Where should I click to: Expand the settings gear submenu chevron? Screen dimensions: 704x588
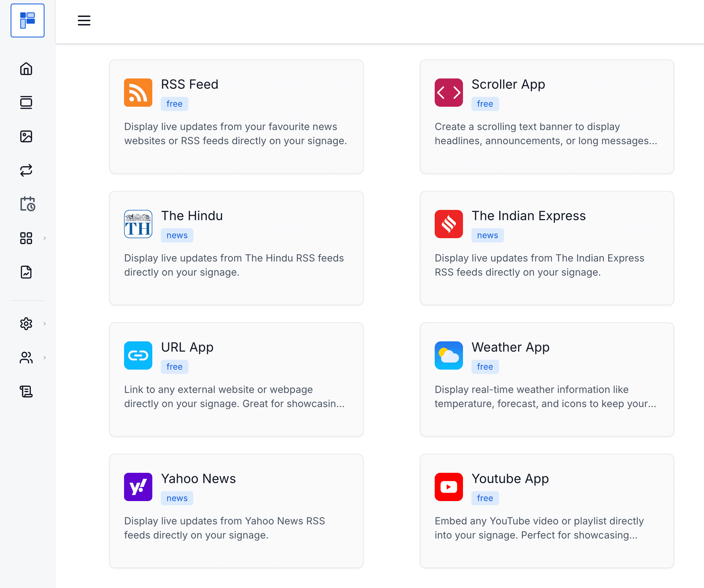pos(45,324)
